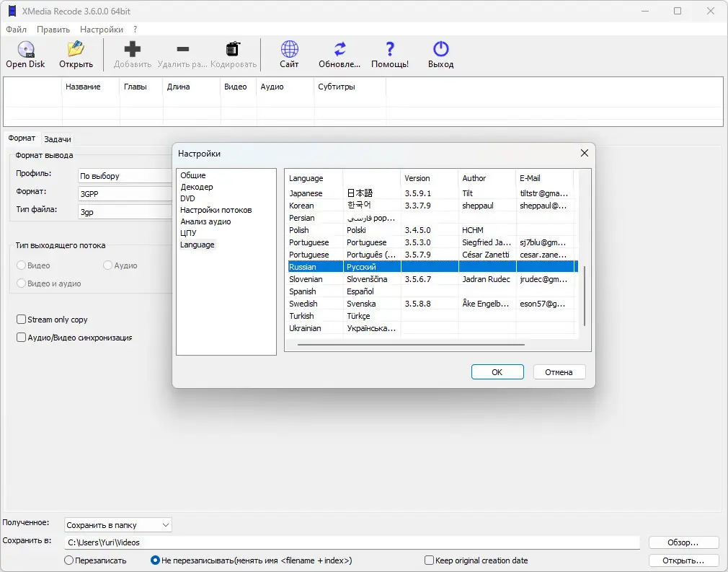
Task: Click the Отмена button
Action: coord(559,372)
